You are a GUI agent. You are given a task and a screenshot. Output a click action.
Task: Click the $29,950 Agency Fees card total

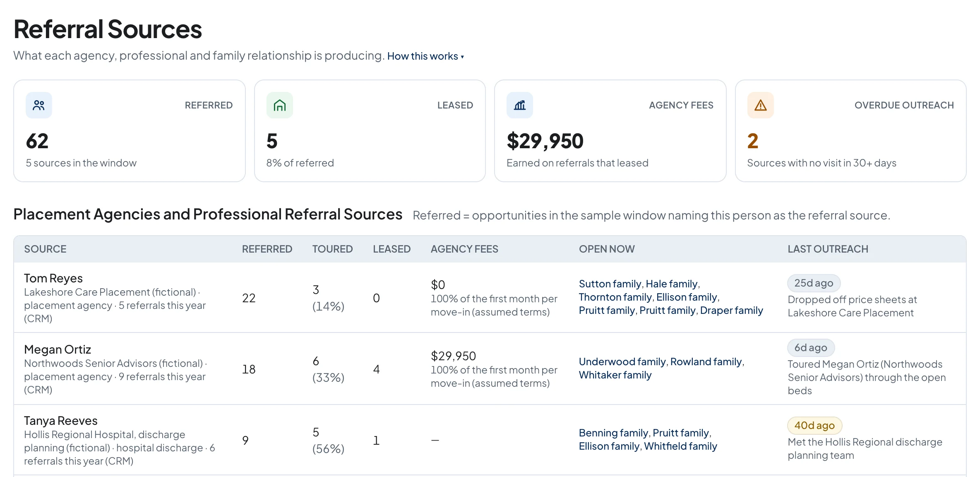(x=545, y=141)
